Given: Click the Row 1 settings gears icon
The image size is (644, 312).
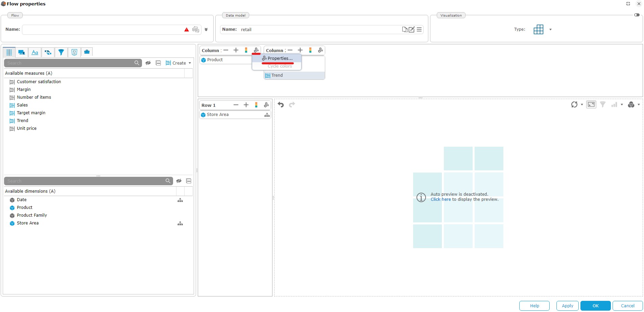Looking at the screenshot, I should coord(266,105).
